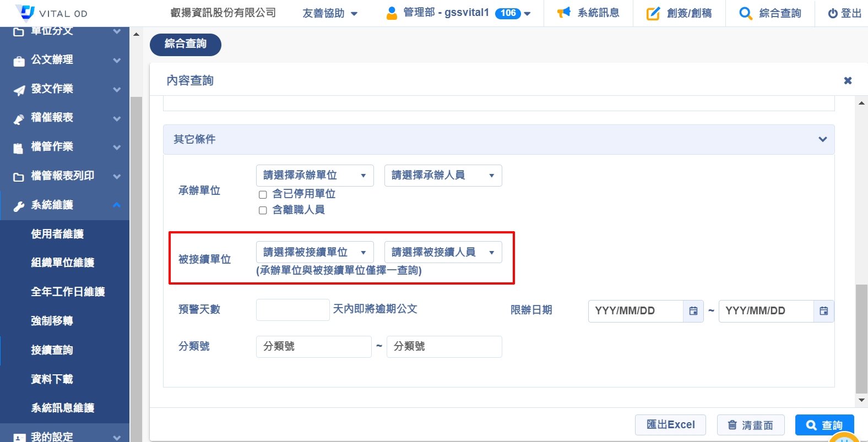Click the 登出 power icon

tap(832, 13)
